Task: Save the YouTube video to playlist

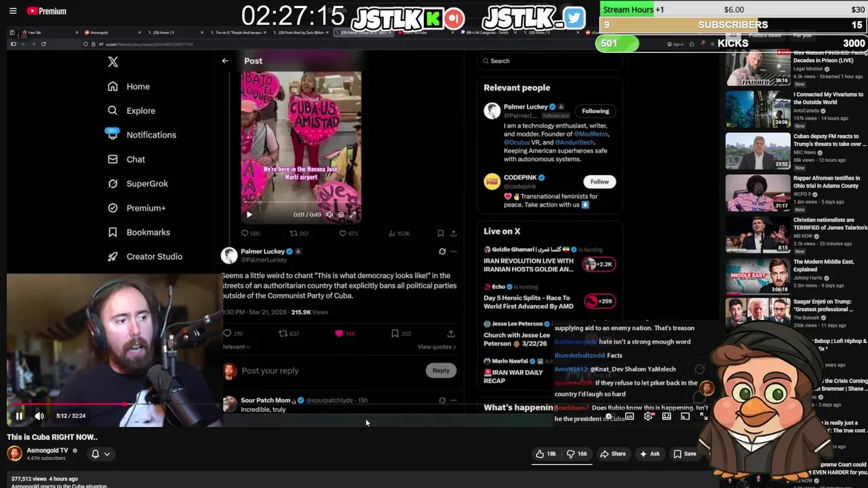Action: [685, 454]
